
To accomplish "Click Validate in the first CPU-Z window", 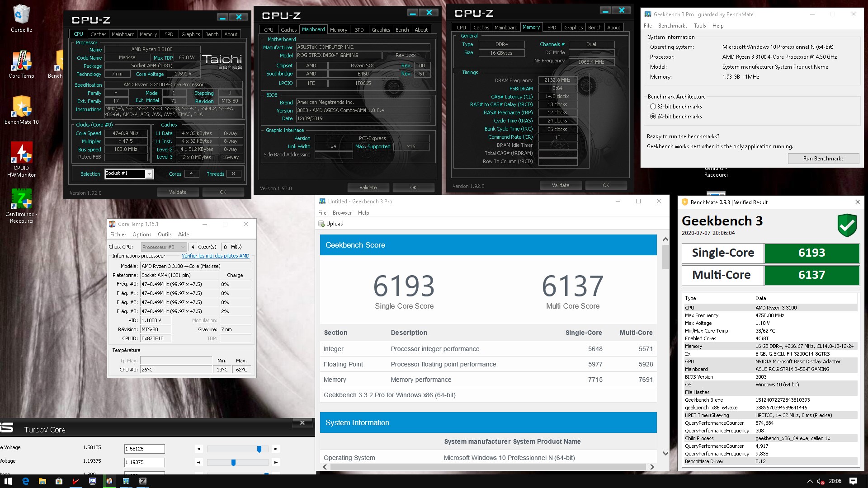I will tap(178, 192).
